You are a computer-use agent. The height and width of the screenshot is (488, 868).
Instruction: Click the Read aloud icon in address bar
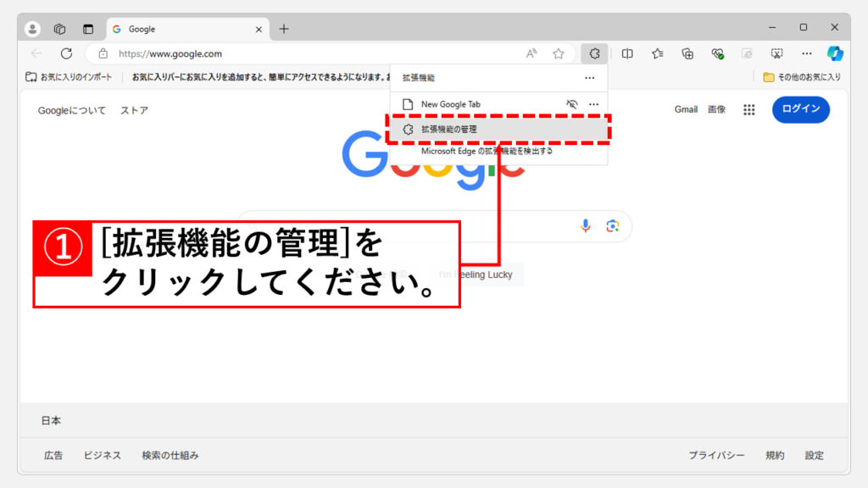pos(531,53)
